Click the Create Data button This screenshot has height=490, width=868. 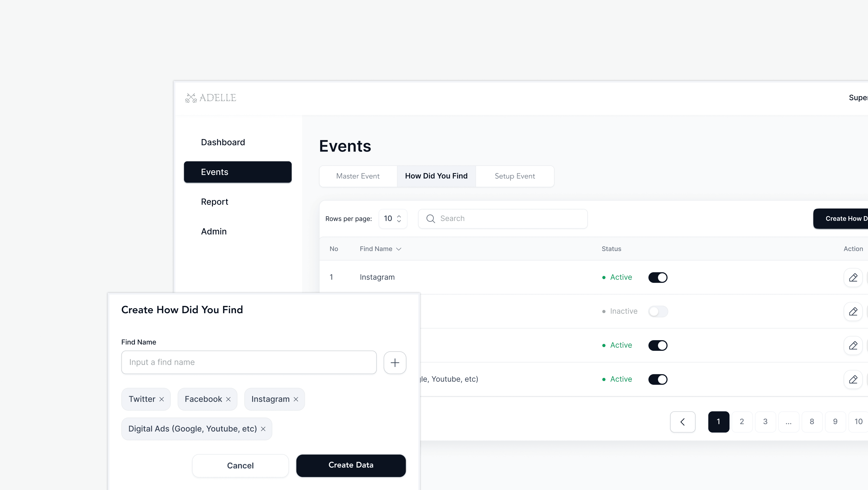click(x=351, y=465)
